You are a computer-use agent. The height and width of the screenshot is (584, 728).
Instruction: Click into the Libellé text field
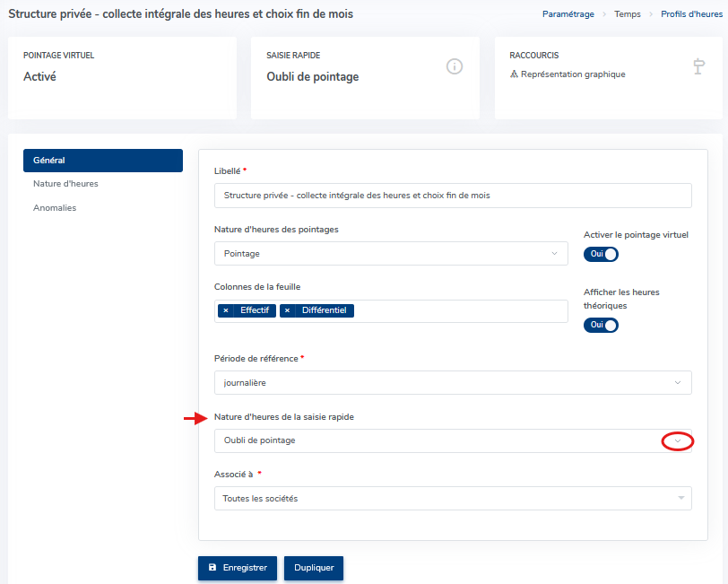[x=453, y=196]
